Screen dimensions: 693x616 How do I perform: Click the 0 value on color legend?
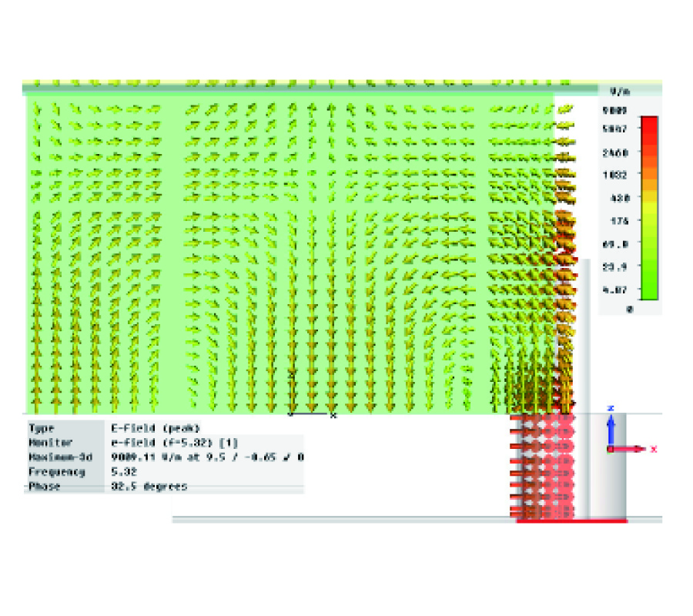point(628,309)
